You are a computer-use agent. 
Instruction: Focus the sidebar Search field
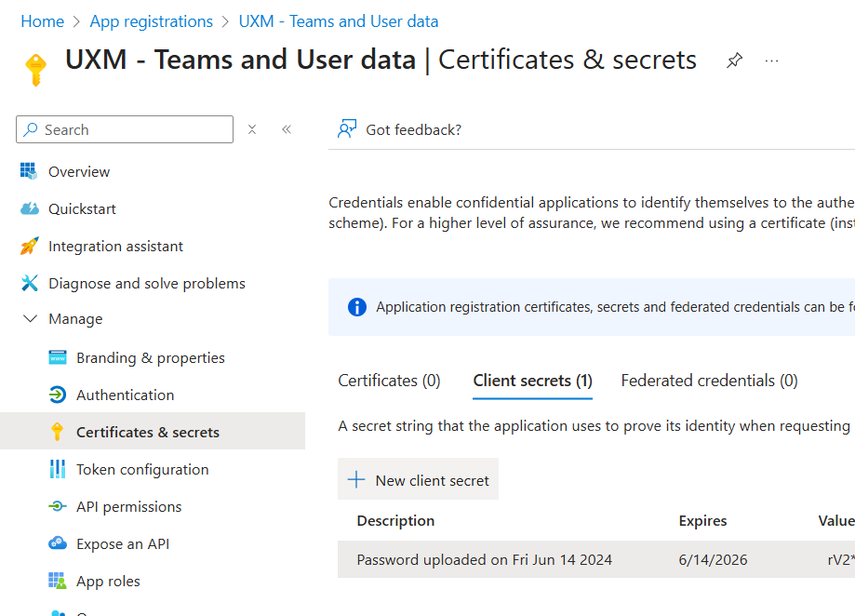pyautogui.click(x=130, y=129)
